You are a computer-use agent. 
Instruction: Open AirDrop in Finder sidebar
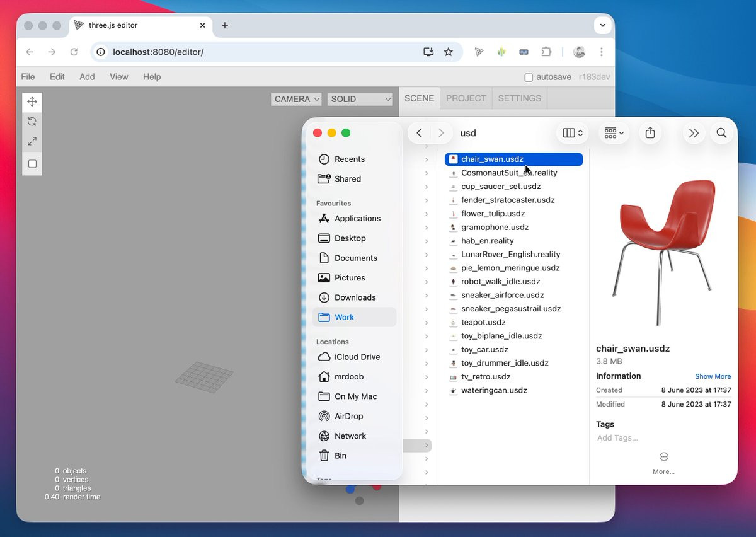click(355, 416)
